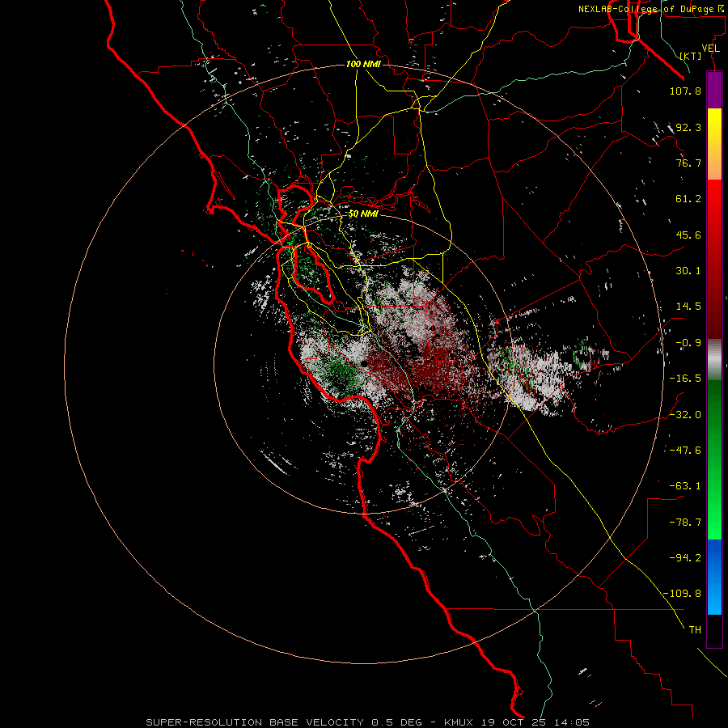728x728 pixels.
Task: Click the NEXLAB-College of DuPage credit text
Action: tap(645, 9)
